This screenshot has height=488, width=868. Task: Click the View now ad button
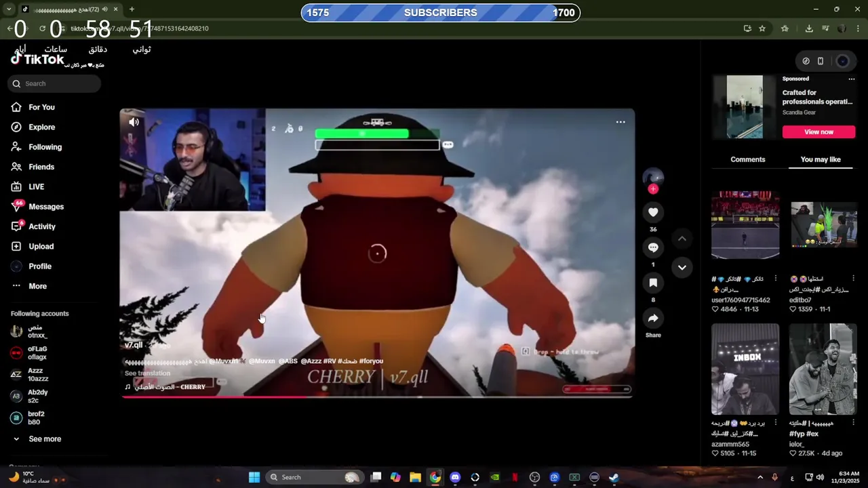click(x=818, y=132)
